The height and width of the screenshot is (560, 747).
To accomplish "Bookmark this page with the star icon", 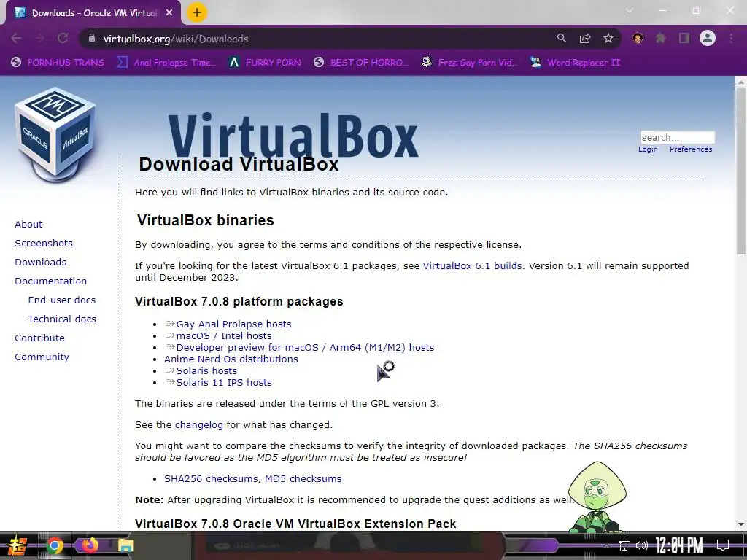I will [608, 39].
